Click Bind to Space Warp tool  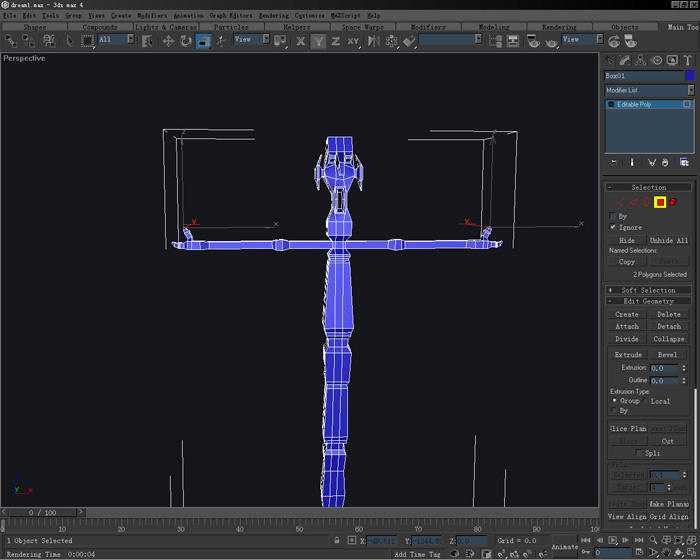point(49,41)
